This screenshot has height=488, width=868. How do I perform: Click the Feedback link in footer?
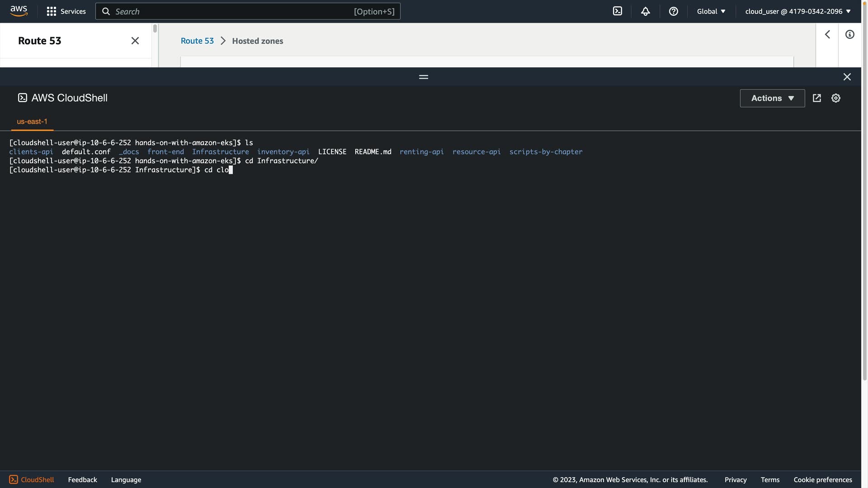point(82,479)
